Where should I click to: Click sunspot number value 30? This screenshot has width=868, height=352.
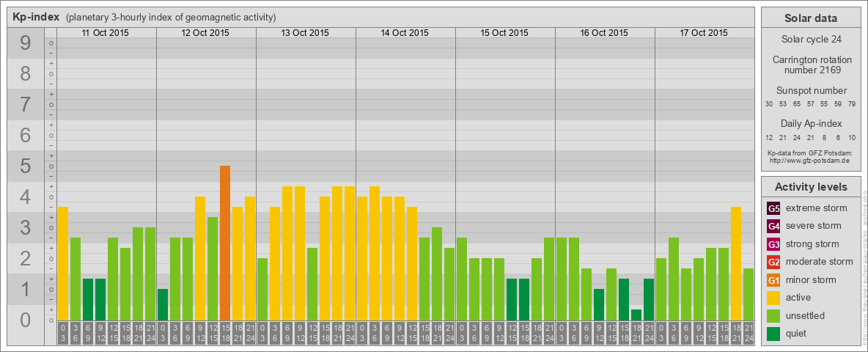[x=769, y=104]
